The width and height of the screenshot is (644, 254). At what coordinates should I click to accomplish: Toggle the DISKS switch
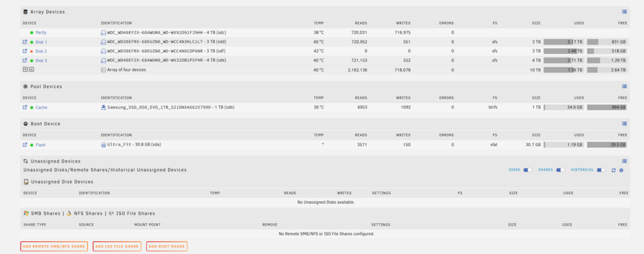[x=528, y=170]
